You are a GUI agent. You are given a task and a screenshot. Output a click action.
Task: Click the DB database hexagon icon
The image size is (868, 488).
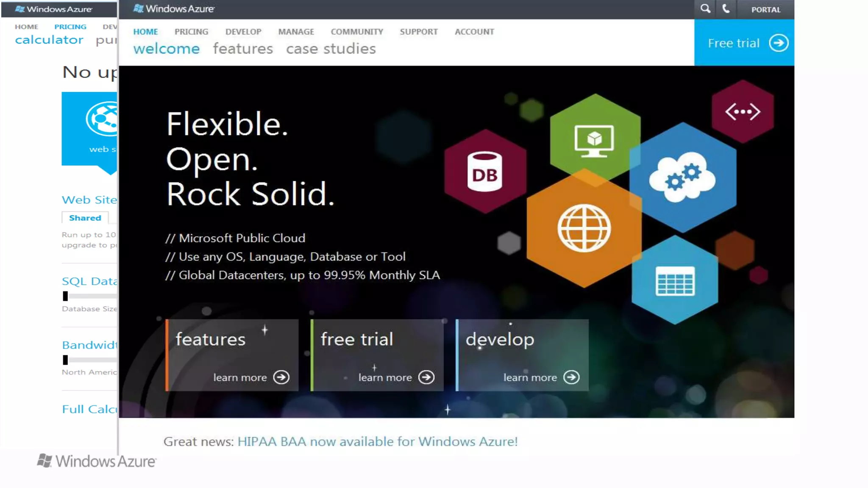coord(484,172)
